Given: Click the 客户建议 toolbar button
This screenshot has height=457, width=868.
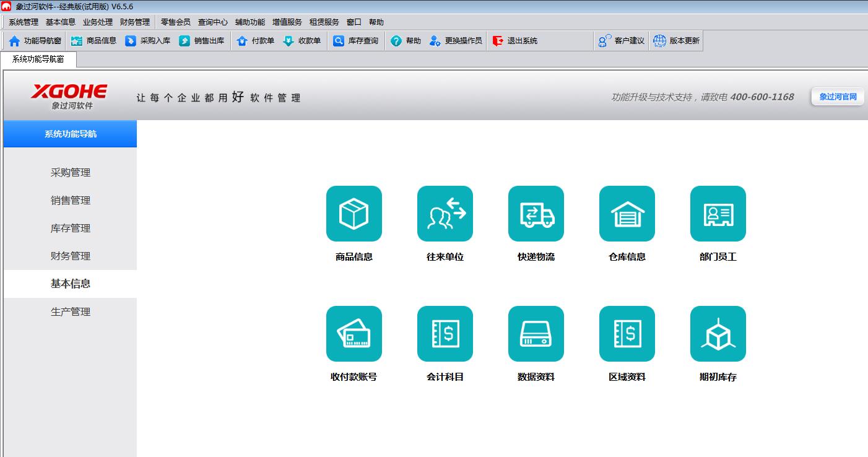Looking at the screenshot, I should 621,41.
